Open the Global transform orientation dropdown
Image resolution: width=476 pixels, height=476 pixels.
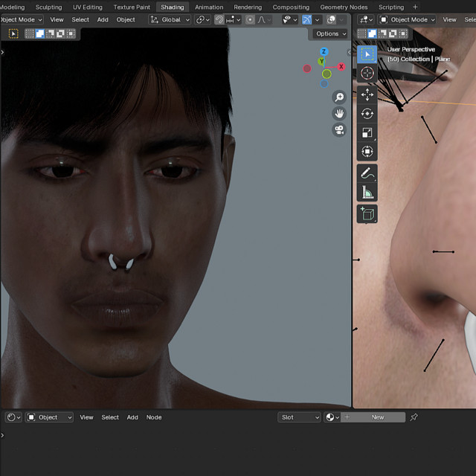pos(170,19)
